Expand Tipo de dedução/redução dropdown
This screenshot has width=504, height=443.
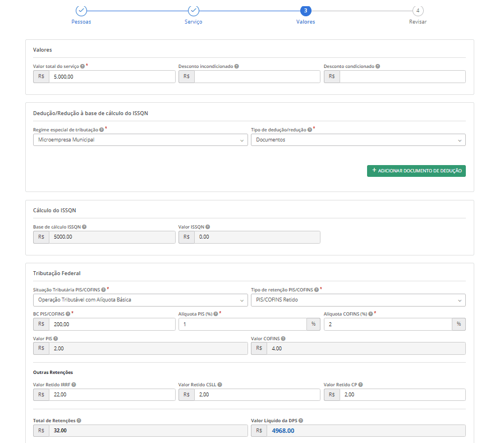point(358,140)
